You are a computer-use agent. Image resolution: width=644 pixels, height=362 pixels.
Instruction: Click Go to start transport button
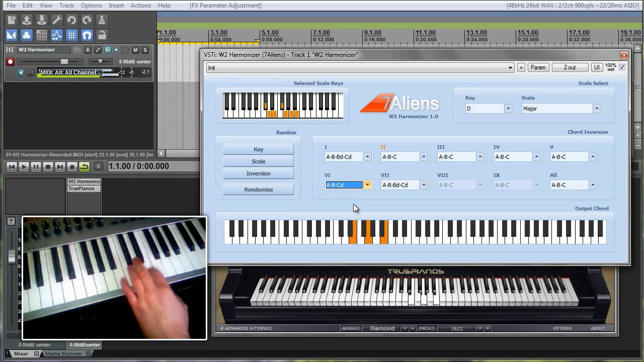coord(12,166)
